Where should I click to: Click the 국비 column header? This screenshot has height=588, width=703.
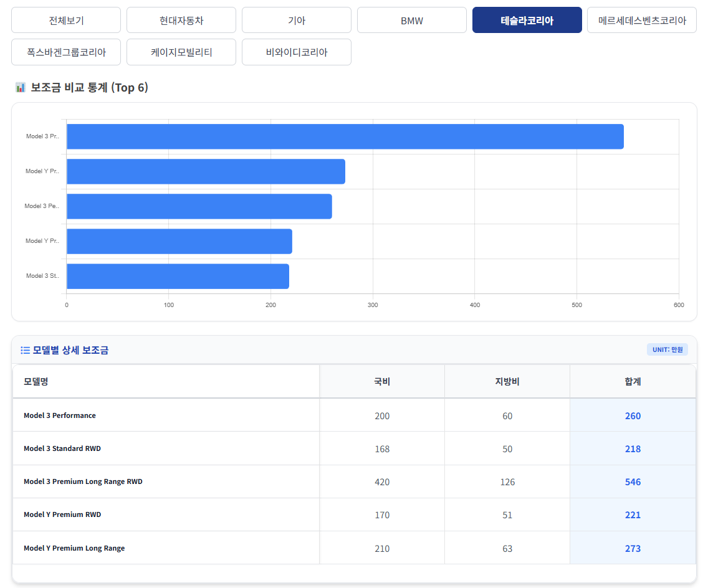point(382,381)
